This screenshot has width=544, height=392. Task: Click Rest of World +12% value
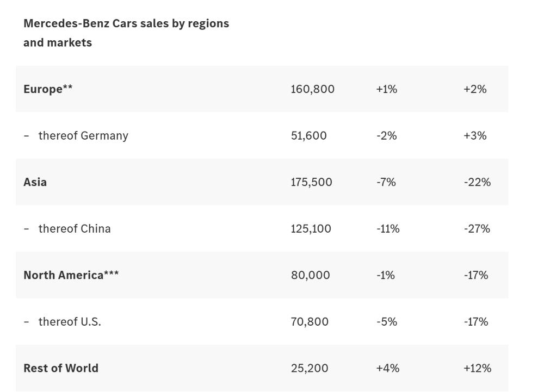click(x=477, y=368)
